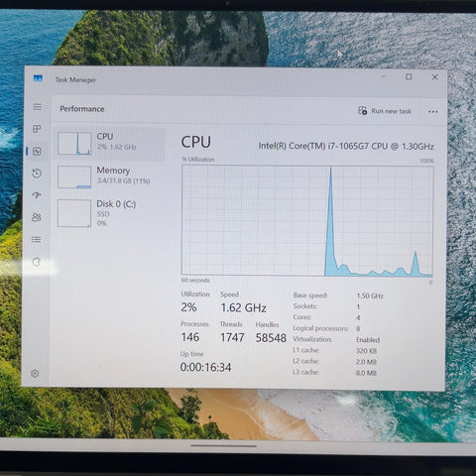The height and width of the screenshot is (476, 476).
Task: Click the 146 processes count
Action: tap(190, 337)
